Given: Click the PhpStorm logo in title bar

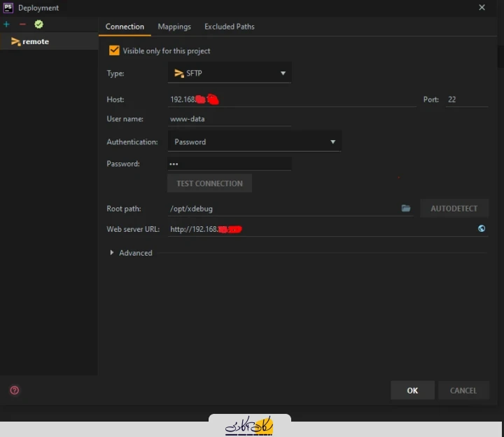Looking at the screenshot, I should pyautogui.click(x=8, y=8).
